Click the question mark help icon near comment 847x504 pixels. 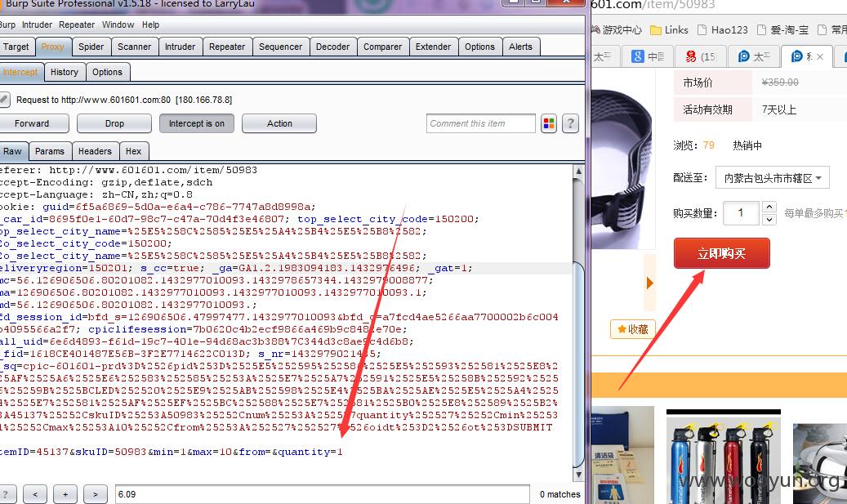click(570, 123)
